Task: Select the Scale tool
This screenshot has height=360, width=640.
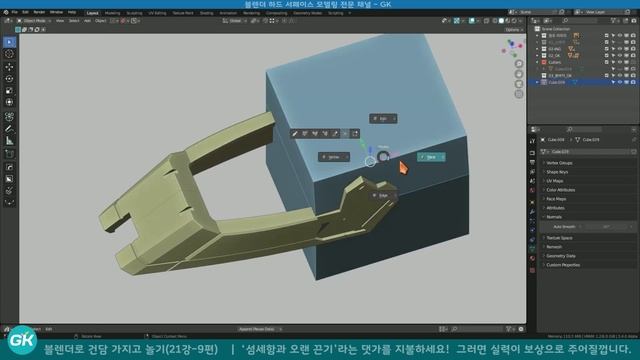Action: pyautogui.click(x=9, y=91)
